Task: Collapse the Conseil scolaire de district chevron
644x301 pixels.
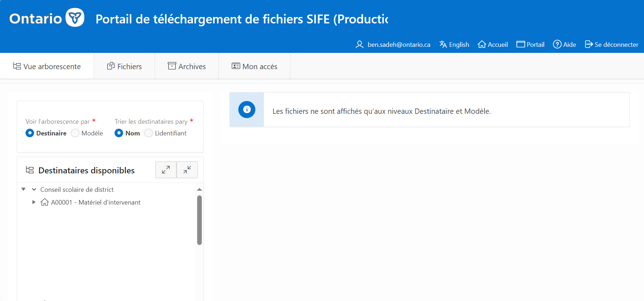Action: [34, 189]
